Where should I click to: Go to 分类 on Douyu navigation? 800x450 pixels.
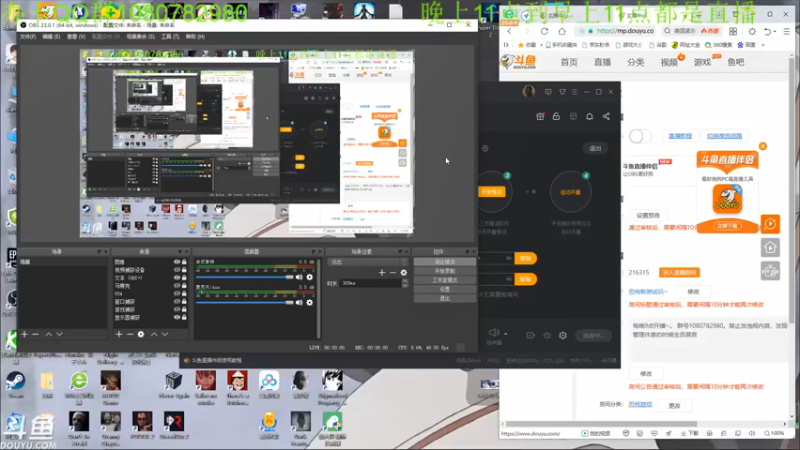(635, 62)
